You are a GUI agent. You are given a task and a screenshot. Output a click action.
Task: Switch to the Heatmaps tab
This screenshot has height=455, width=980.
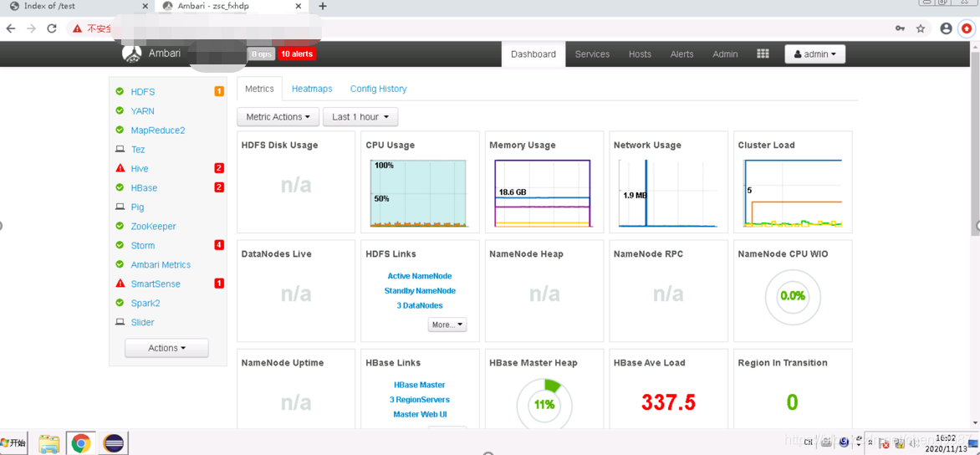click(312, 89)
